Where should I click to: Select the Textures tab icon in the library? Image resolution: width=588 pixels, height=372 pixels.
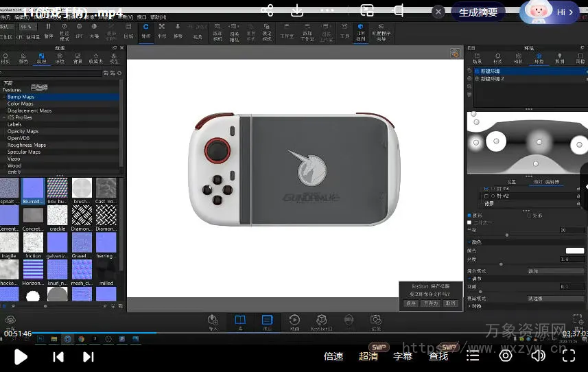coord(42,58)
